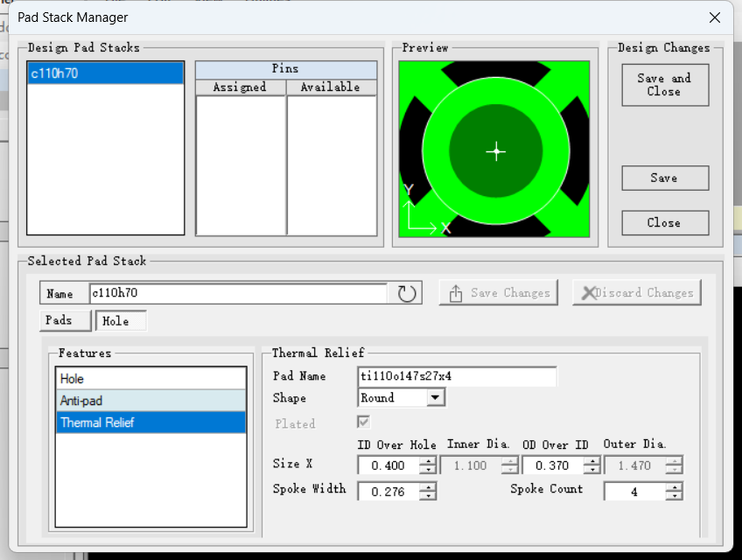Screen dimensions: 742x560
Task: Select Hole in the Features list
Action: click(x=149, y=379)
